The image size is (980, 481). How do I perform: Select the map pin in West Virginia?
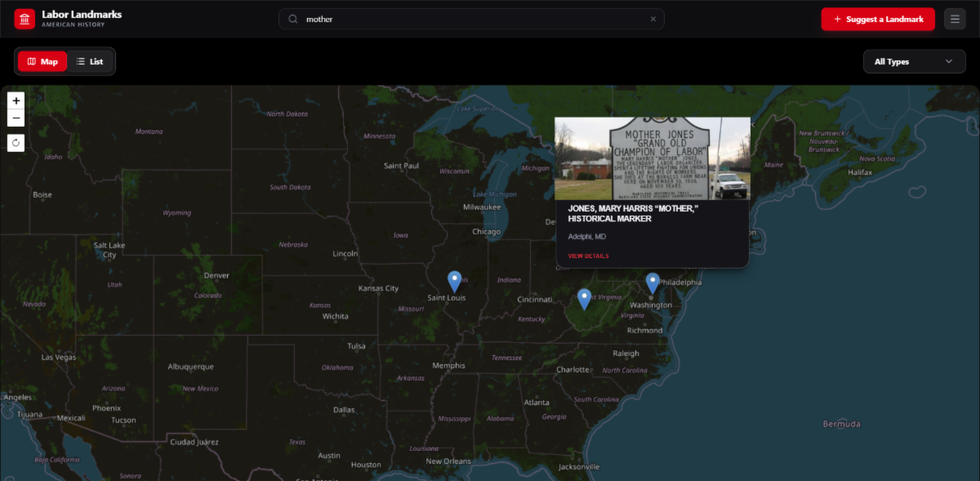click(x=584, y=298)
